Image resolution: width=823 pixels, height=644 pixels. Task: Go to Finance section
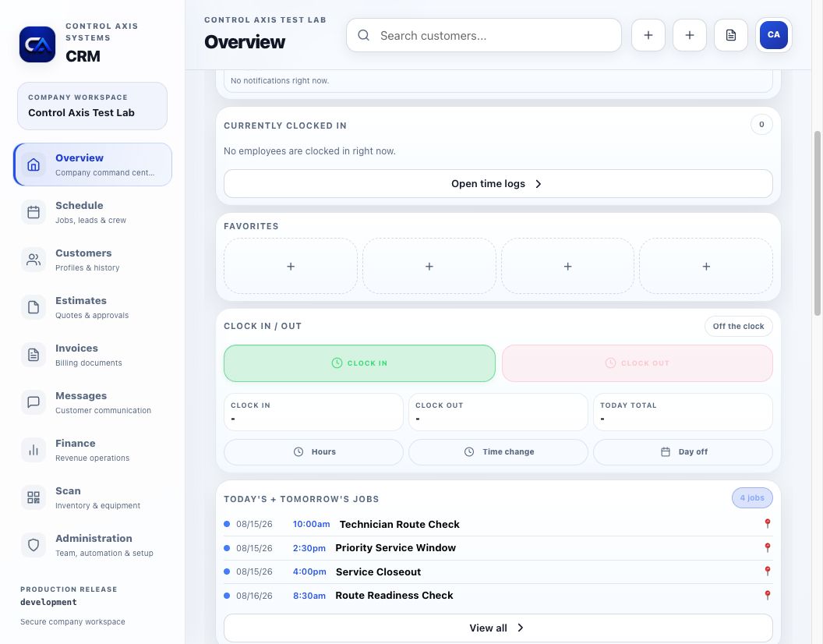tap(93, 450)
